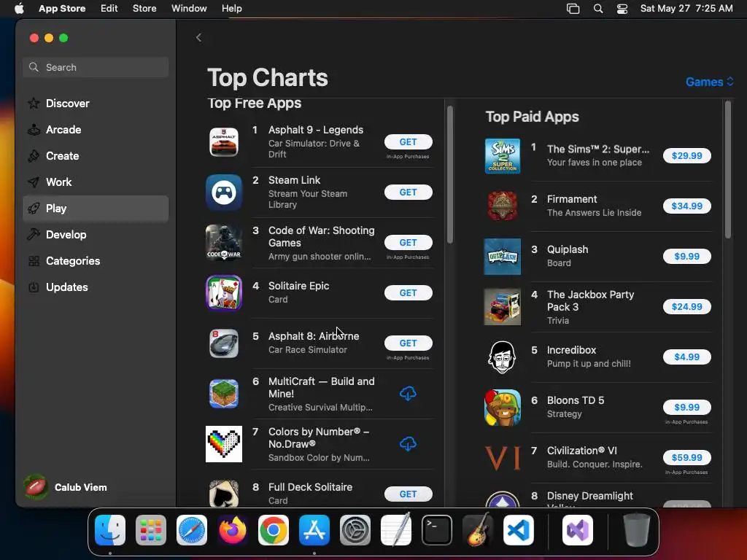Screen dimensions: 747x560
Task: Buy Civilization VI for $59.99
Action: [x=686, y=458]
